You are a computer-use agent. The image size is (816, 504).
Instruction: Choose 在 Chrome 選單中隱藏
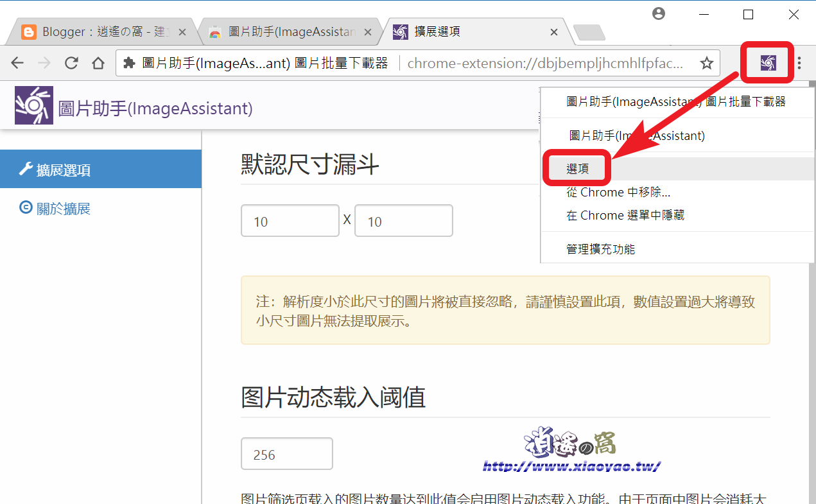[x=677, y=215]
